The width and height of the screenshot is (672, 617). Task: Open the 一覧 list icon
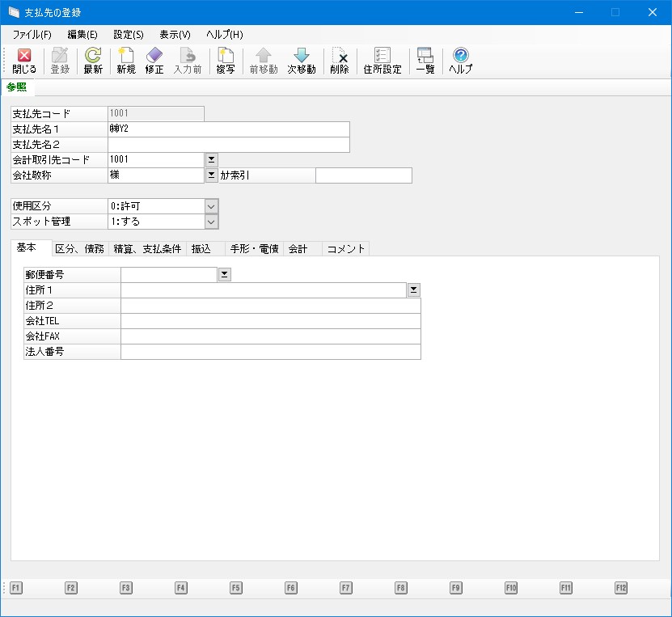point(425,61)
